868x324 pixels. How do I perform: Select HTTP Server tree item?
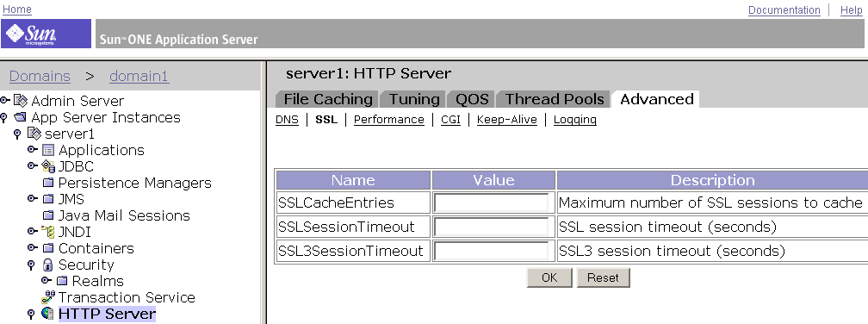[x=107, y=314]
